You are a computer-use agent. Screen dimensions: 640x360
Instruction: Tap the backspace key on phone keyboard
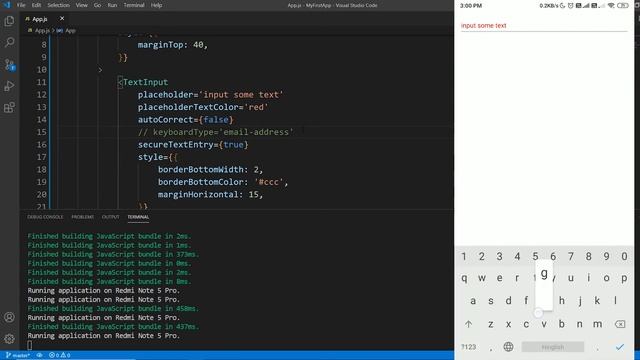tap(620, 324)
